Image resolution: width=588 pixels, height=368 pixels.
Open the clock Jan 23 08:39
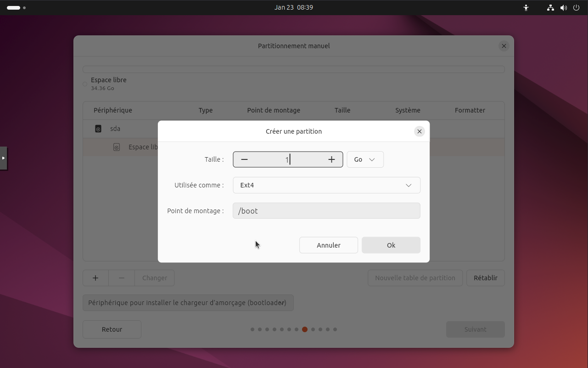click(x=294, y=8)
